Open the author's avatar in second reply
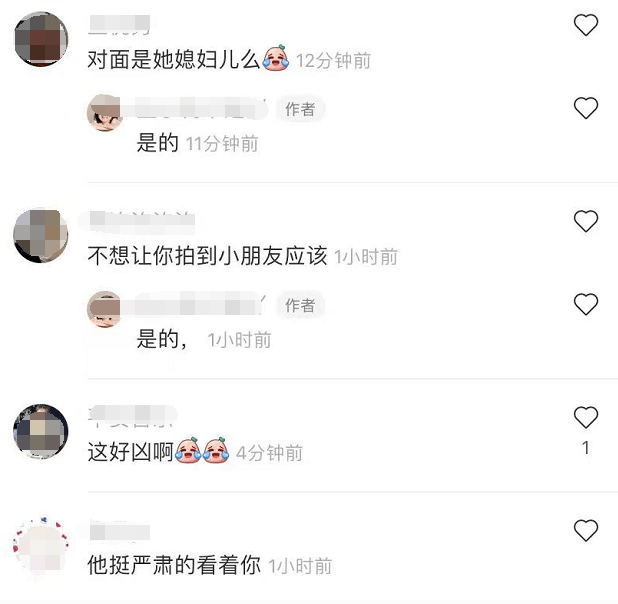 (x=104, y=309)
